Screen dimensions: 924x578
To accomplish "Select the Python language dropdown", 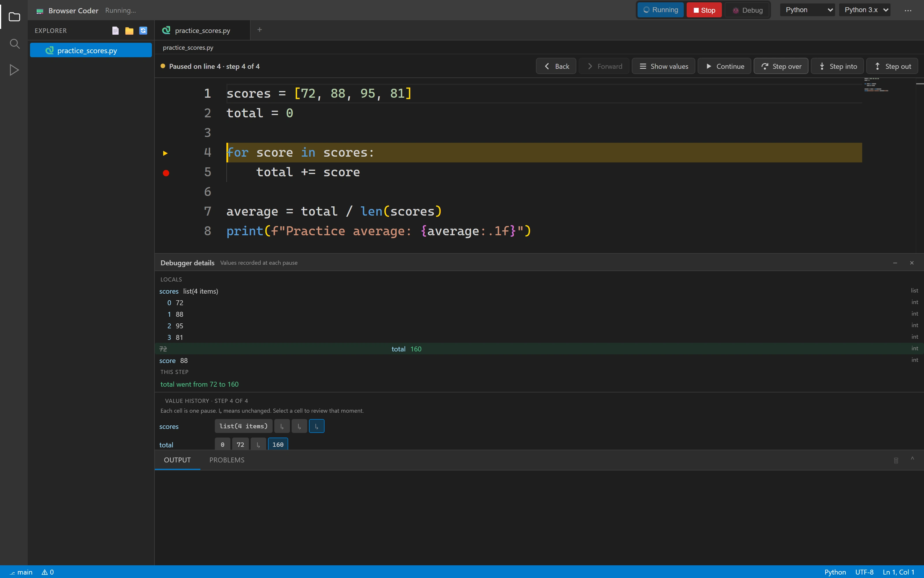I will coord(807,10).
